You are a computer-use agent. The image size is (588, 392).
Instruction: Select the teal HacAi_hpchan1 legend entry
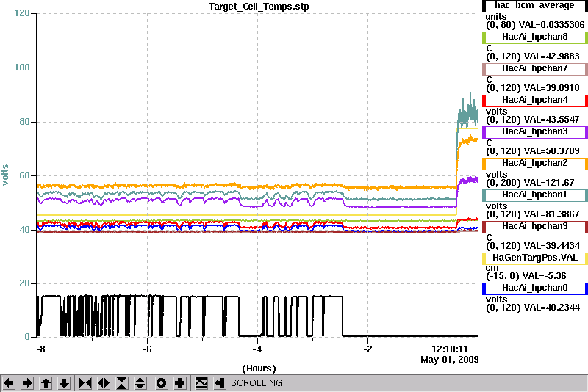click(x=535, y=195)
